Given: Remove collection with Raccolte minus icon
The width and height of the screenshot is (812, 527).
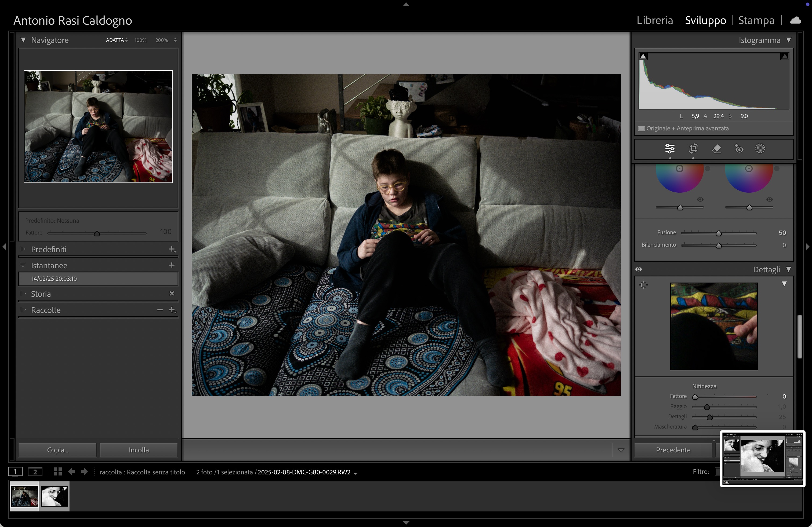Looking at the screenshot, I should [x=160, y=310].
